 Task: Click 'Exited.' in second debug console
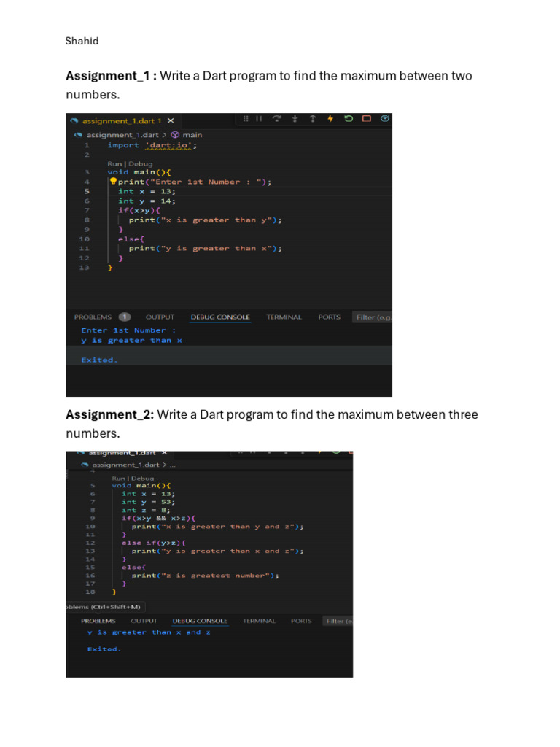click(x=104, y=649)
